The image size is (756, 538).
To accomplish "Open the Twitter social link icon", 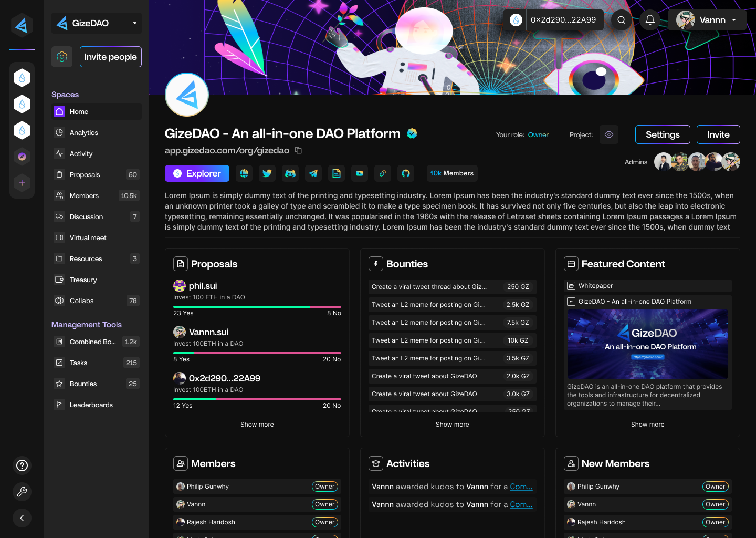I will point(267,173).
